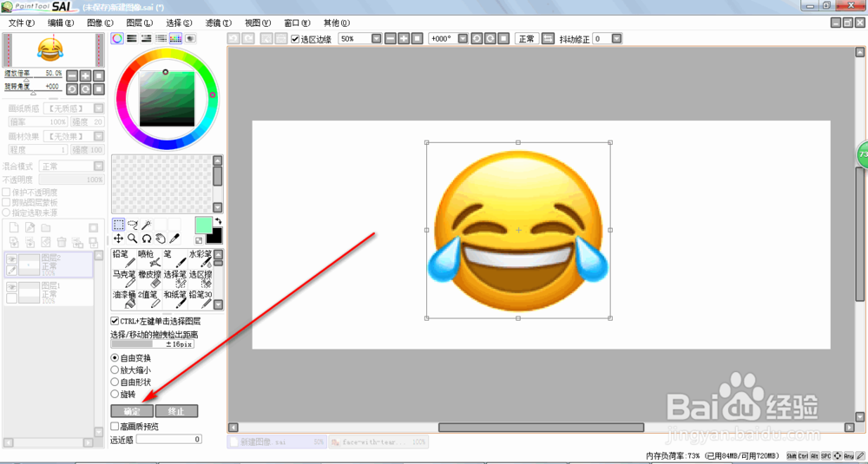The image size is (868, 464).
Task: Show the HSV slider panel icon
Action: coord(146,38)
